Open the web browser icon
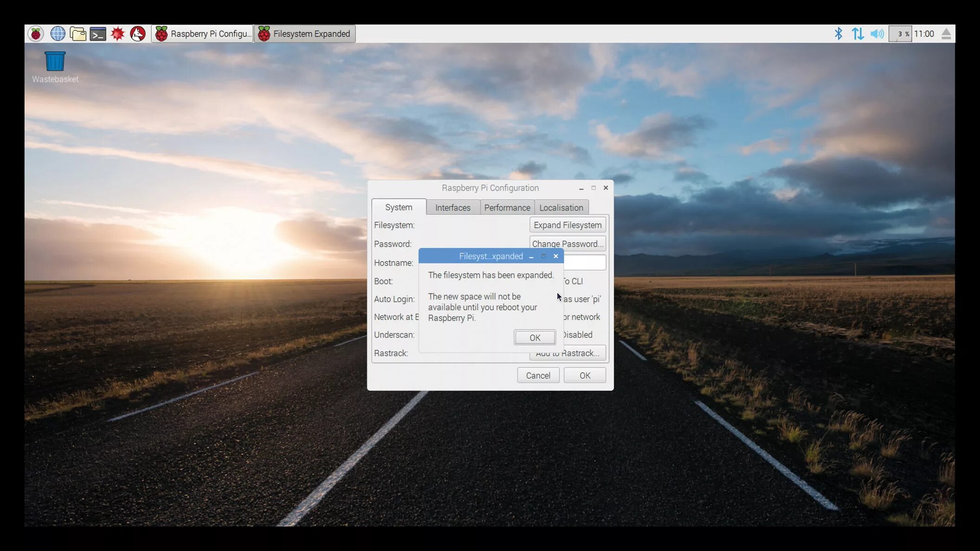Screen dimensions: 980x551 (x=57, y=34)
